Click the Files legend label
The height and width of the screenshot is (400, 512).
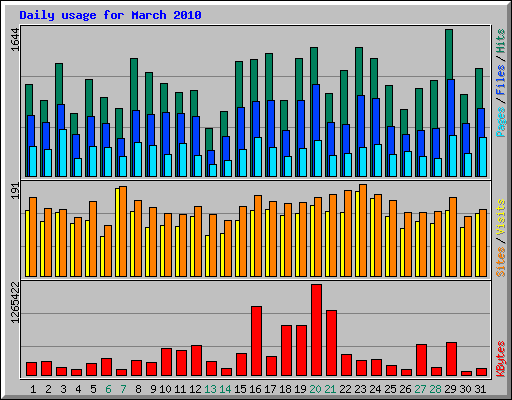pyautogui.click(x=501, y=80)
